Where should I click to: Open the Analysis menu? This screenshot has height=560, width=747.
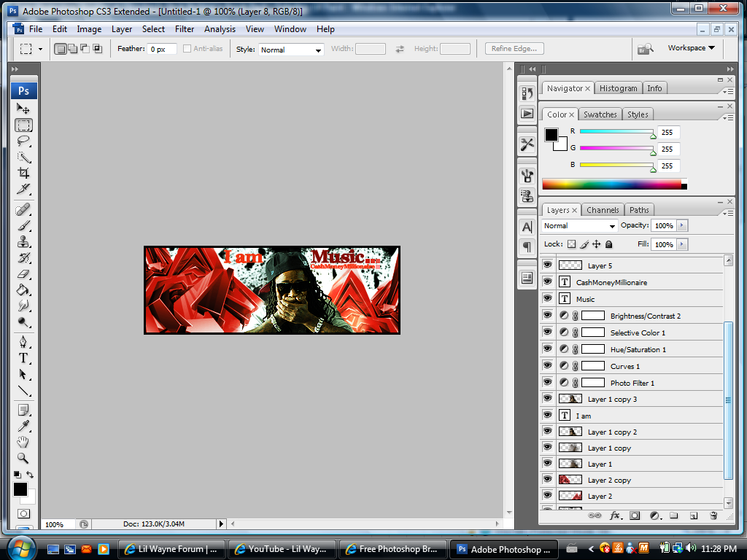220,29
